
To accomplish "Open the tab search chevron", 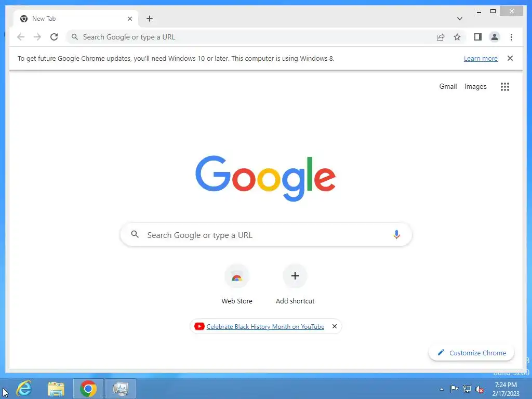I will pyautogui.click(x=460, y=19).
